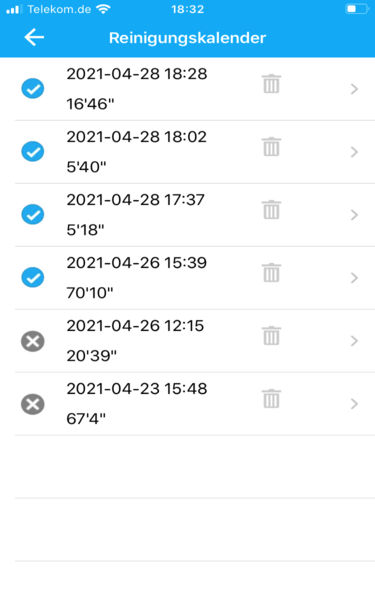Tap the Wi-Fi icon in status bar
The width and height of the screenshot is (375, 600).
pyautogui.click(x=103, y=9)
